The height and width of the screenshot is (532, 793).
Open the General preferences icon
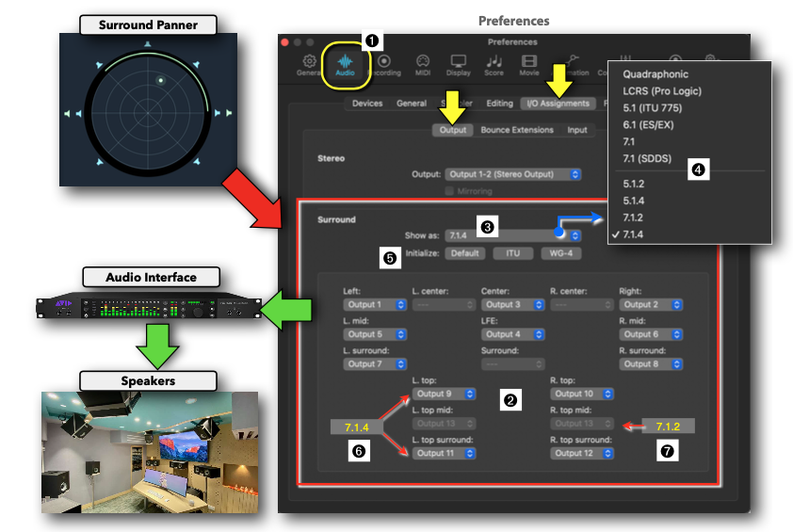tap(309, 63)
